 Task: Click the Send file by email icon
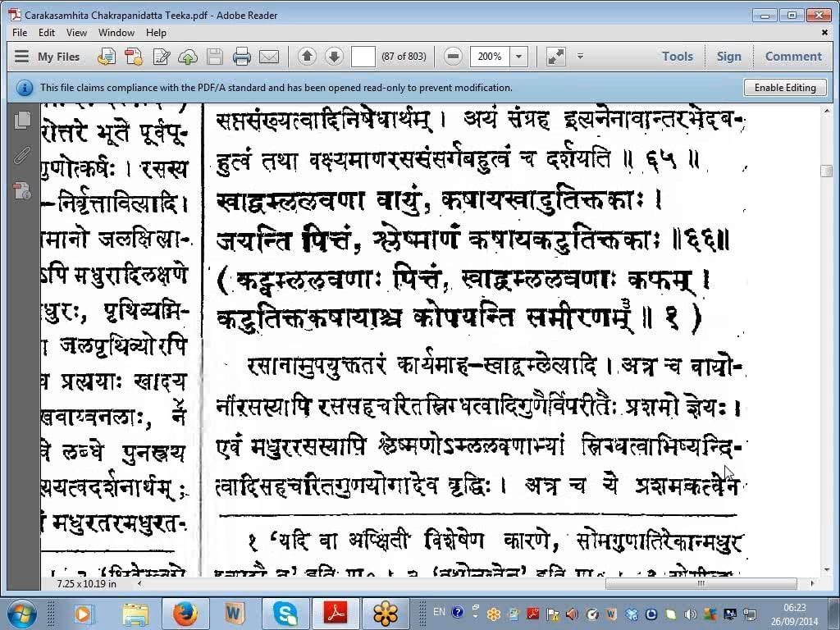(x=269, y=57)
